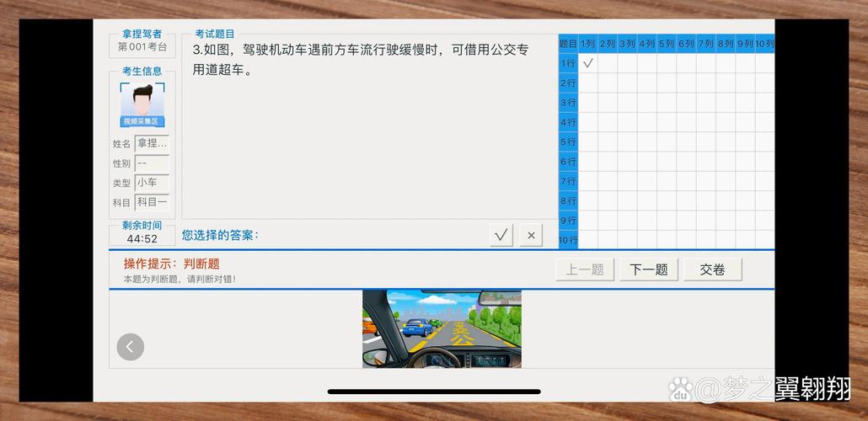
Task: Open the driving scene question image
Action: pyautogui.click(x=442, y=328)
